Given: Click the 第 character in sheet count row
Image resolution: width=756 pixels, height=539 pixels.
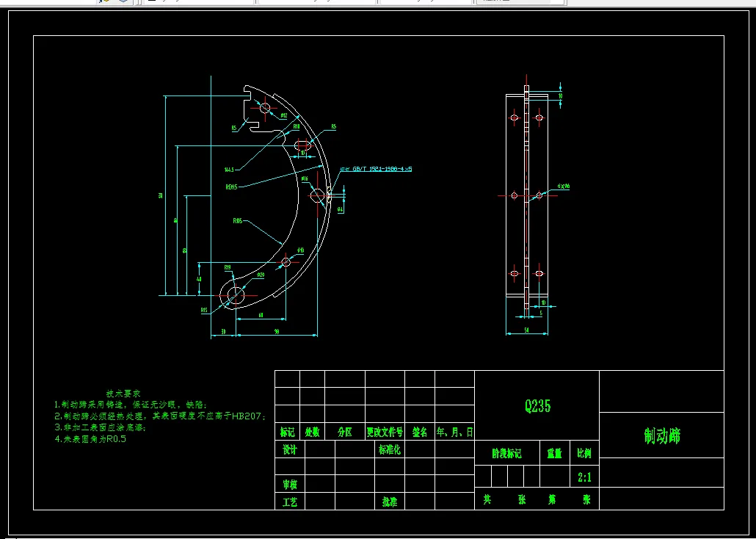Looking at the screenshot, I should [x=552, y=499].
